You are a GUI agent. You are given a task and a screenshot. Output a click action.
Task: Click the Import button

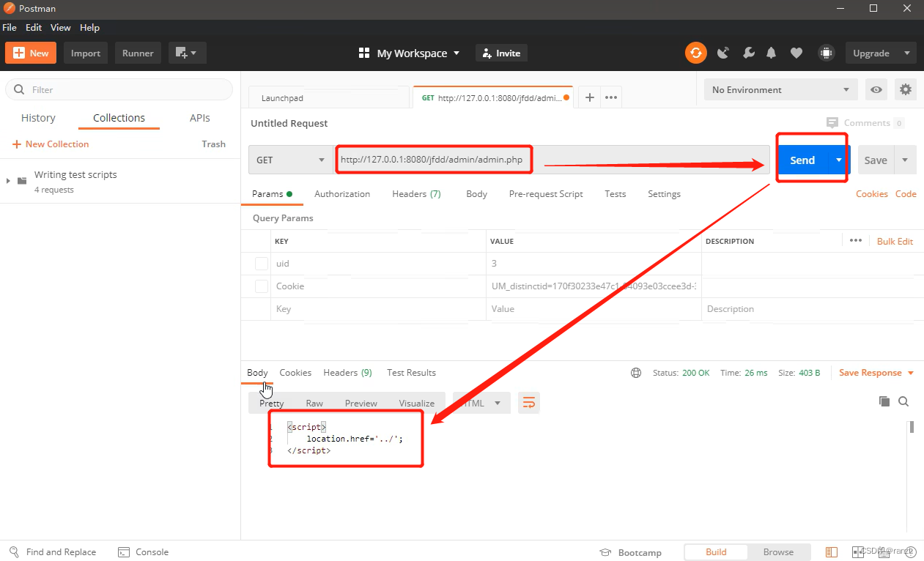(x=86, y=53)
